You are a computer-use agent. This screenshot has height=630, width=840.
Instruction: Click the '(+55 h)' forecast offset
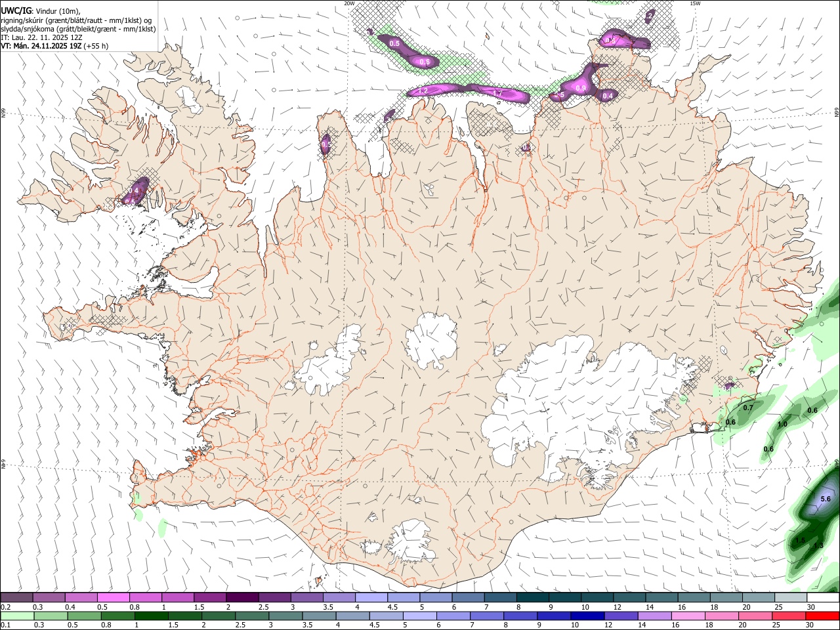tap(96, 46)
